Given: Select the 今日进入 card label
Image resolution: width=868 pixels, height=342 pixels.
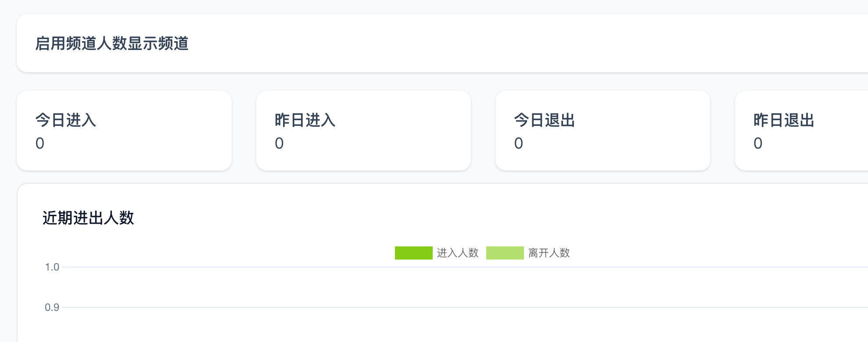Looking at the screenshot, I should pyautogui.click(x=66, y=120).
